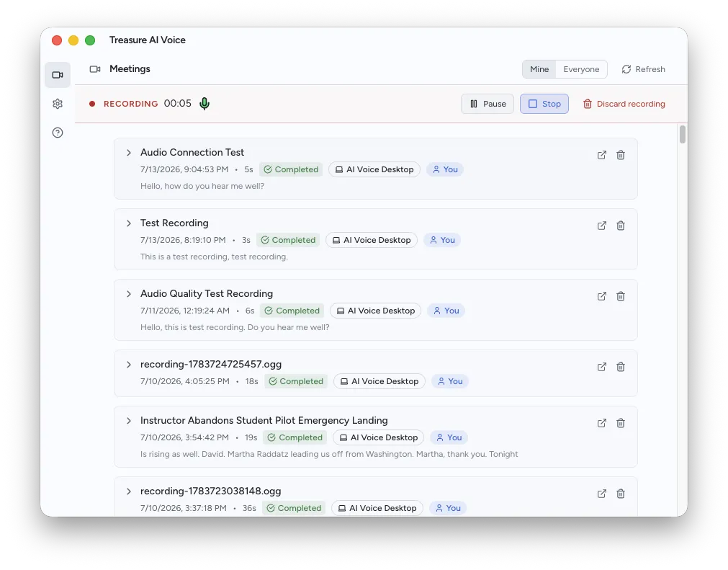Refresh the meetings list

[644, 69]
